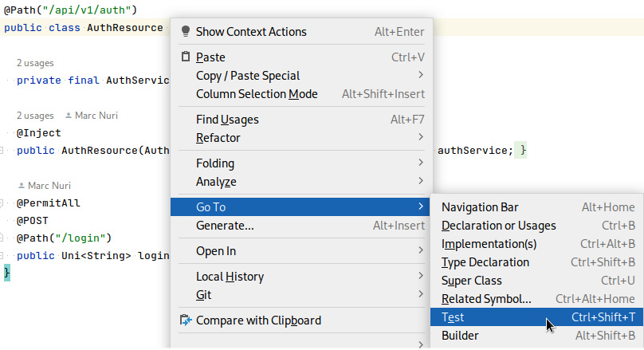Click the Marc Nuri author hint above @Inject
The width and height of the screenshot is (644, 350).
[x=96, y=116]
